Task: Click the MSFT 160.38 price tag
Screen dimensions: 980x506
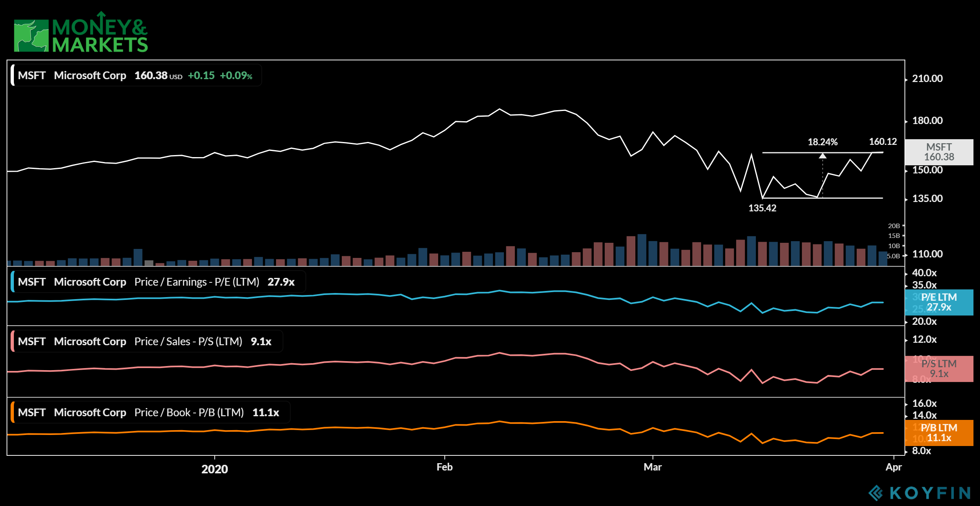Action: tap(939, 152)
